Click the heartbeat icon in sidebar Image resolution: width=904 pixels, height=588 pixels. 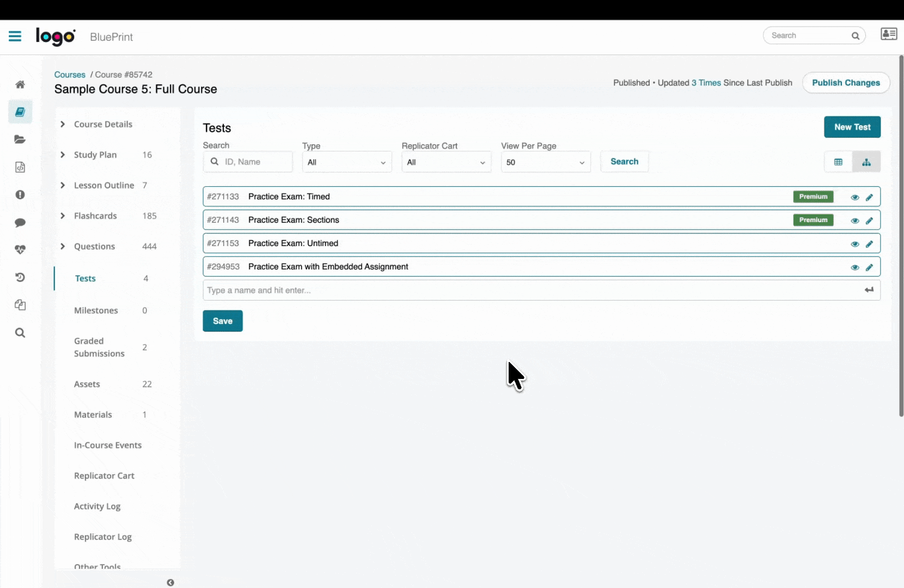click(x=20, y=250)
